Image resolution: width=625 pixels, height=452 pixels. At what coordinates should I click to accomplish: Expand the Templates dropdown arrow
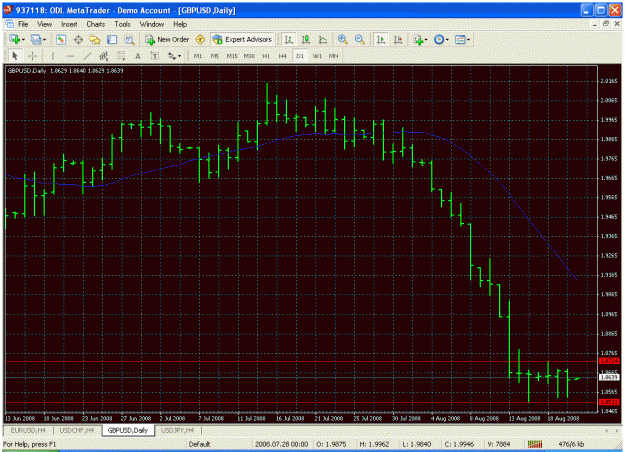(x=468, y=39)
